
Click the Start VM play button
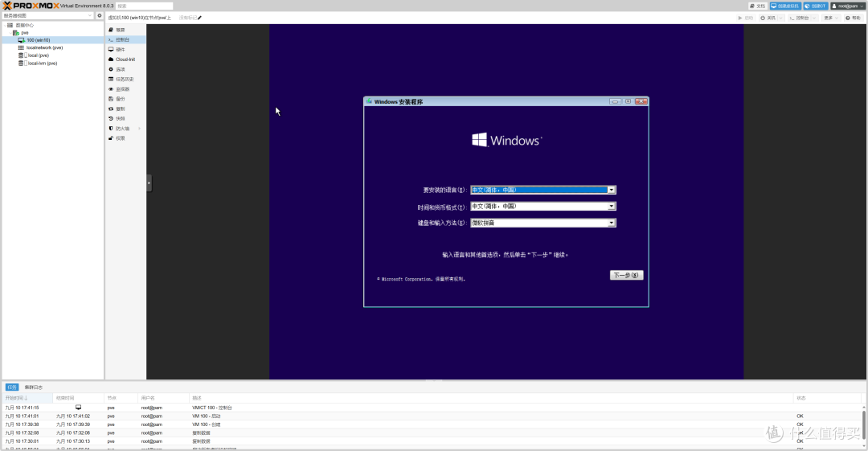746,18
